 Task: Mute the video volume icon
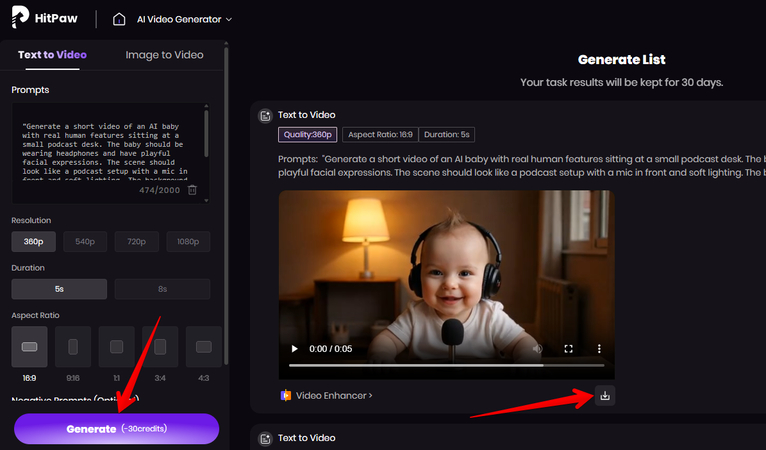(537, 349)
